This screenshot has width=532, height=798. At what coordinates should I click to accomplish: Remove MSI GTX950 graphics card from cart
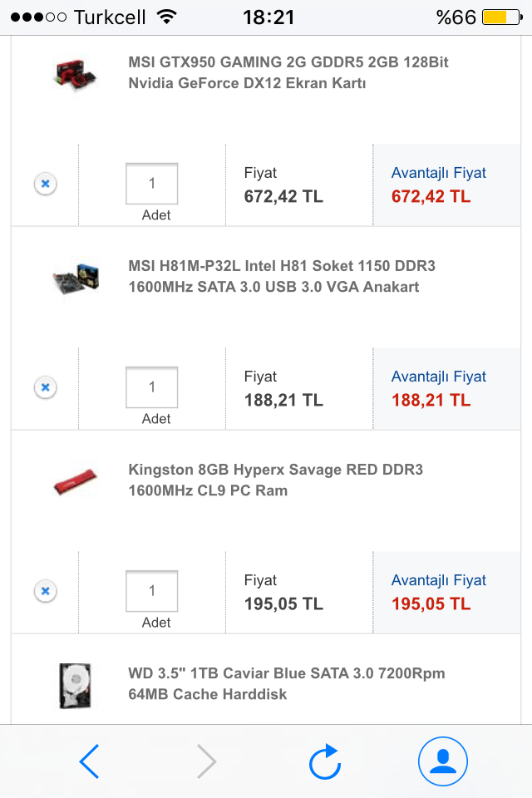coord(46,184)
